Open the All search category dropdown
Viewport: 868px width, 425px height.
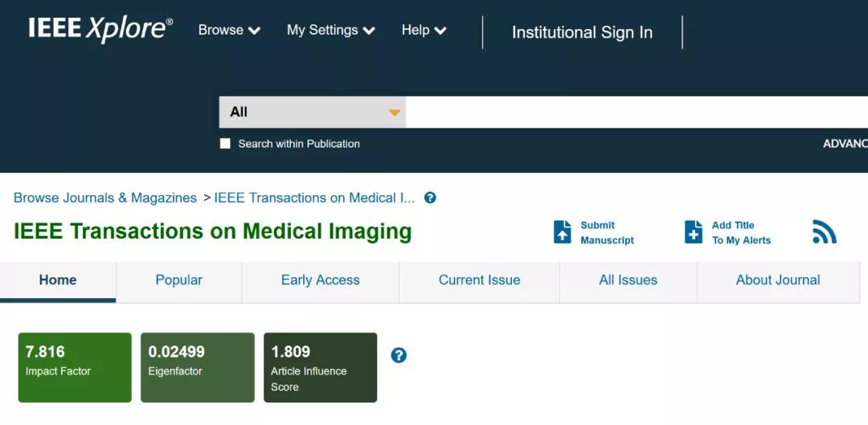(313, 112)
